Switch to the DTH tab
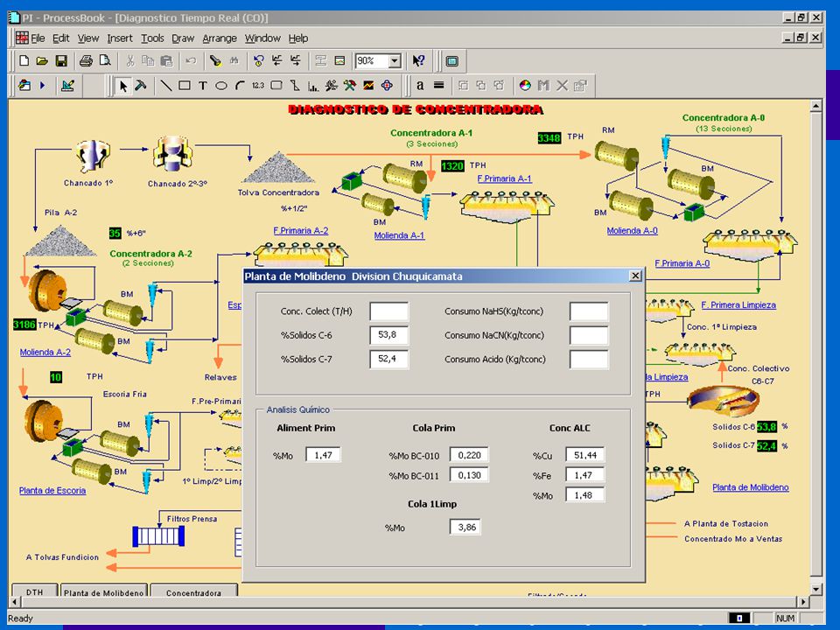Image resolution: width=840 pixels, height=630 pixels. pos(35,592)
